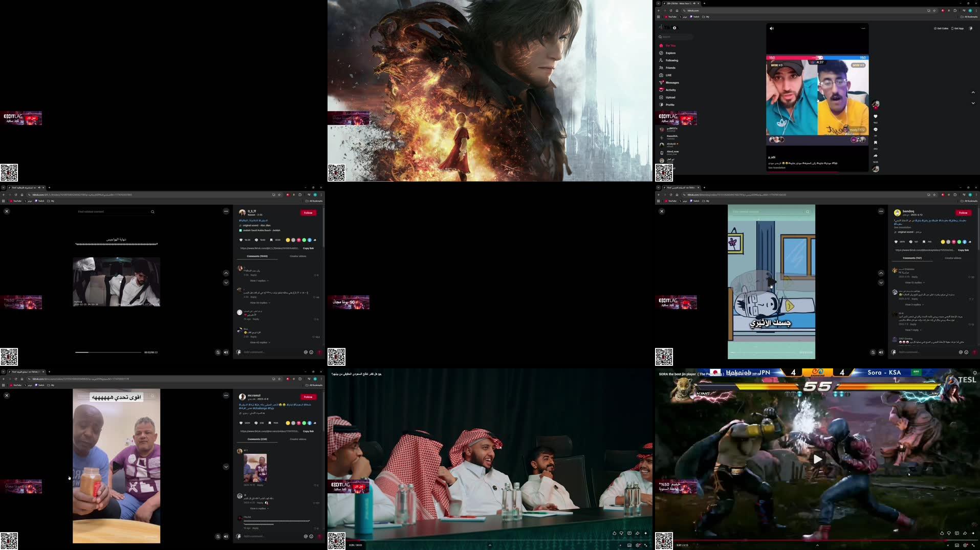Select the LIVE icon in sidebar
The width and height of the screenshot is (980, 550).
[661, 75]
